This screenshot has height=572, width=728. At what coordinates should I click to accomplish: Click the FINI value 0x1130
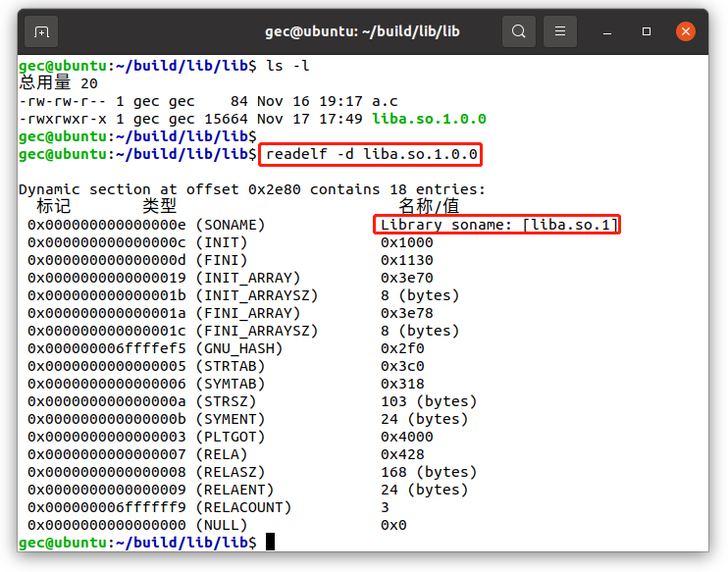click(407, 260)
